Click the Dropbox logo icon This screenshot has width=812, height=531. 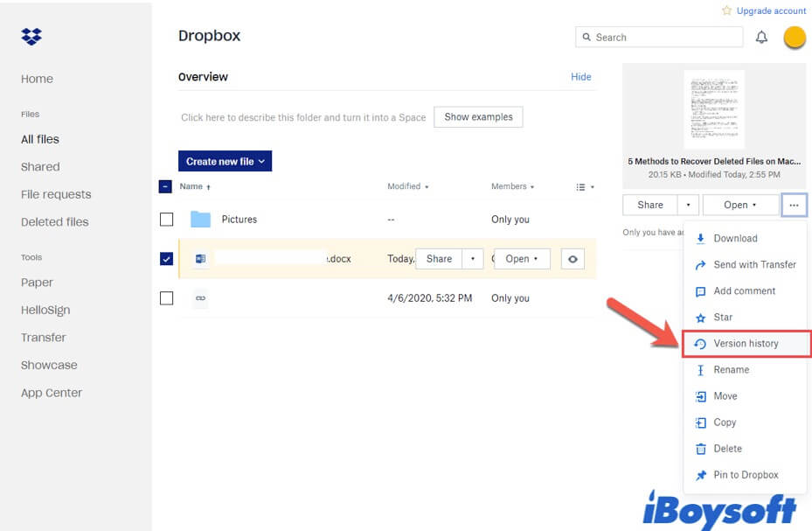31,37
